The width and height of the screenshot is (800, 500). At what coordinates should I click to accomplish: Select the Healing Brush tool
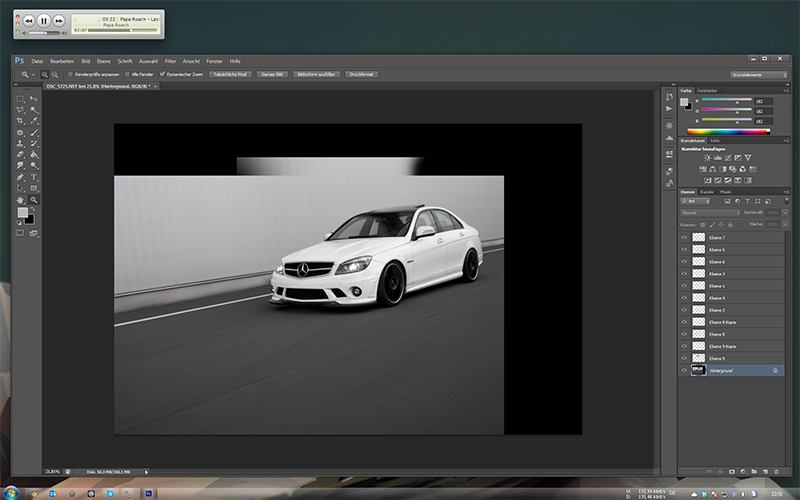pyautogui.click(x=20, y=132)
